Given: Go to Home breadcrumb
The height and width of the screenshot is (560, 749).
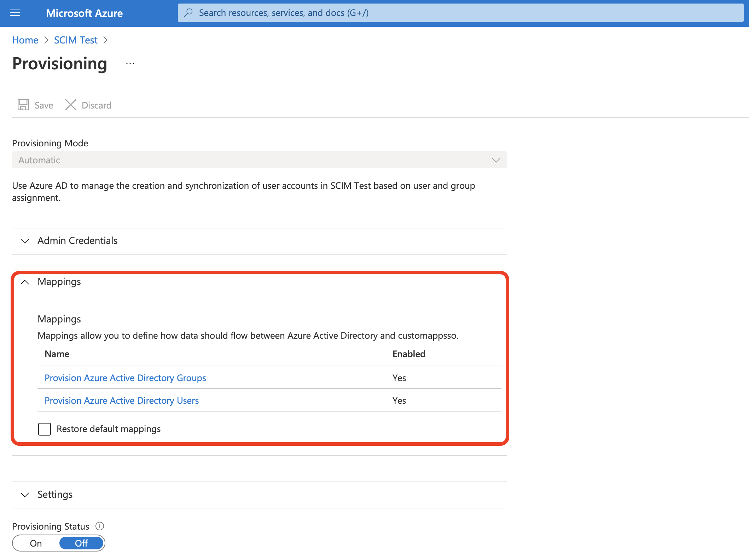Looking at the screenshot, I should (x=25, y=40).
